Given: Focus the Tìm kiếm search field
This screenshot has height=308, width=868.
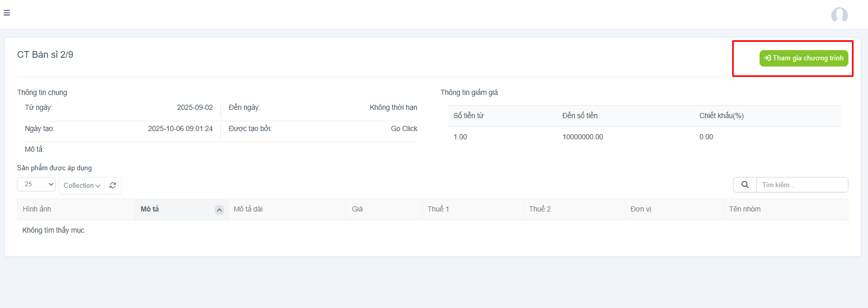Looking at the screenshot, I should click(801, 185).
